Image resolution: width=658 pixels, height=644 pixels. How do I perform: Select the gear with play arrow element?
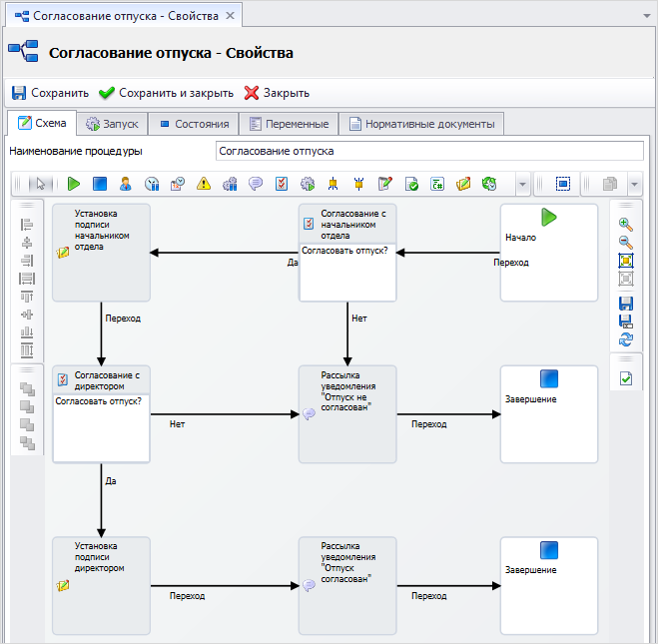click(308, 184)
